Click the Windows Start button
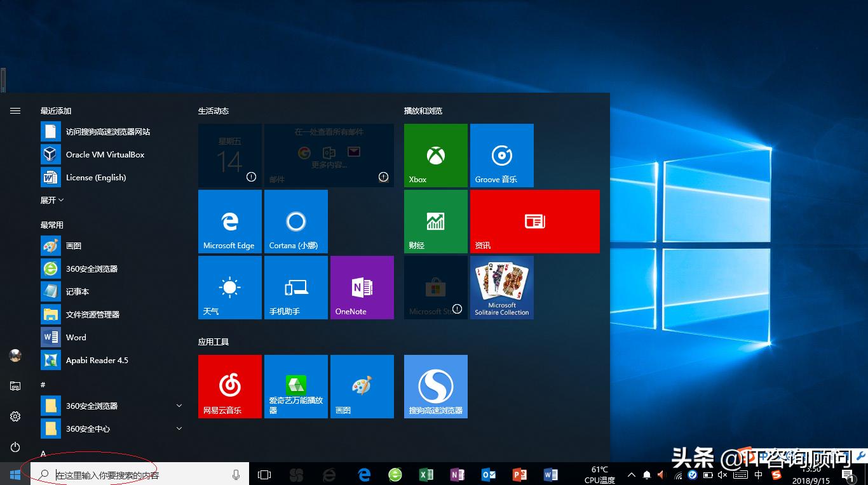The image size is (868, 485). click(15, 474)
